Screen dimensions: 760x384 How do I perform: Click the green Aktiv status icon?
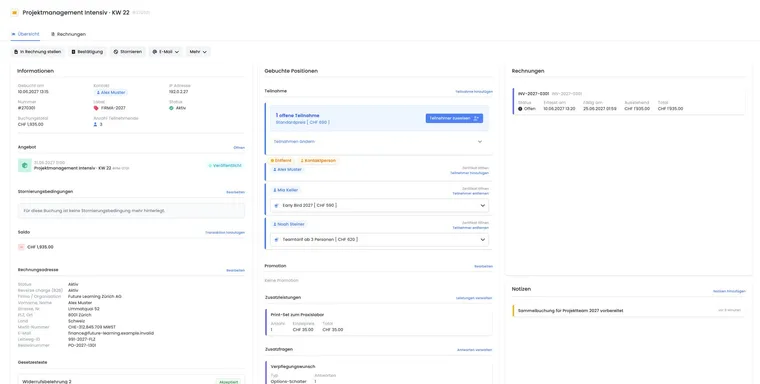(171, 108)
